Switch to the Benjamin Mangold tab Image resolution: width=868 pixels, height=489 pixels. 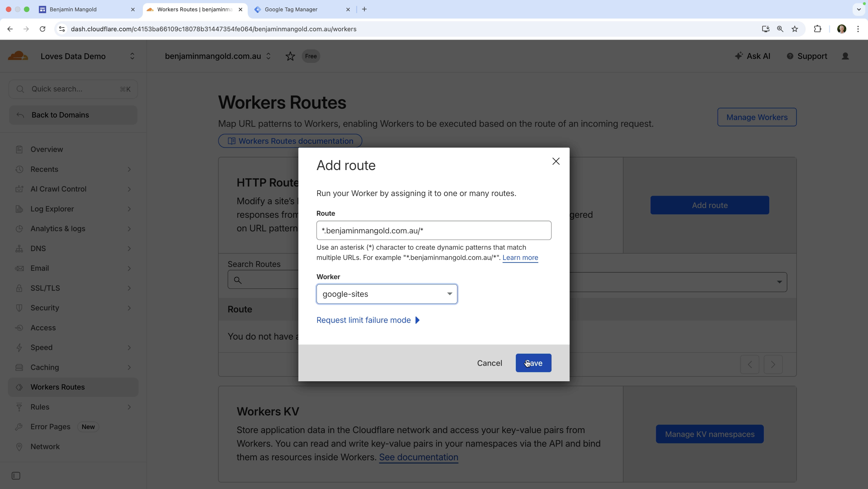pos(87,9)
